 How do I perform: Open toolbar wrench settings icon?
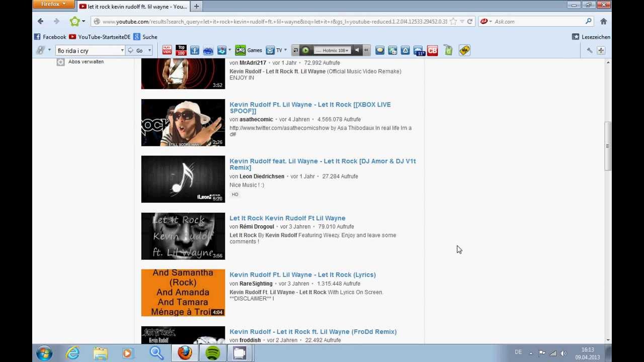click(x=589, y=50)
